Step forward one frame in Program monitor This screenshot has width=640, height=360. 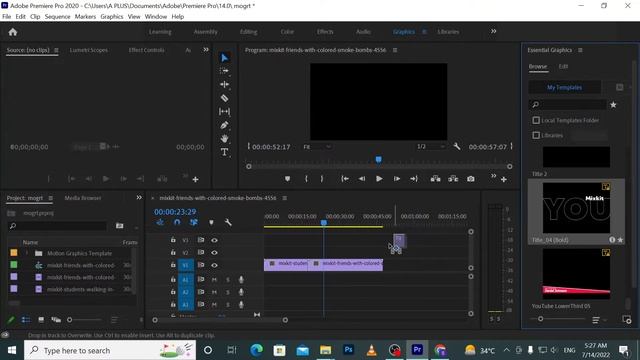coord(396,179)
